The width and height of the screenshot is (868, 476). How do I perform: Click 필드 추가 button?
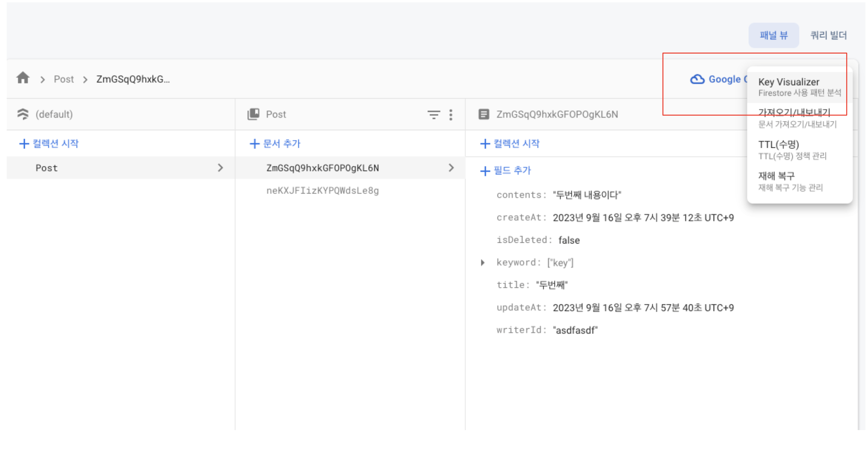tap(506, 171)
